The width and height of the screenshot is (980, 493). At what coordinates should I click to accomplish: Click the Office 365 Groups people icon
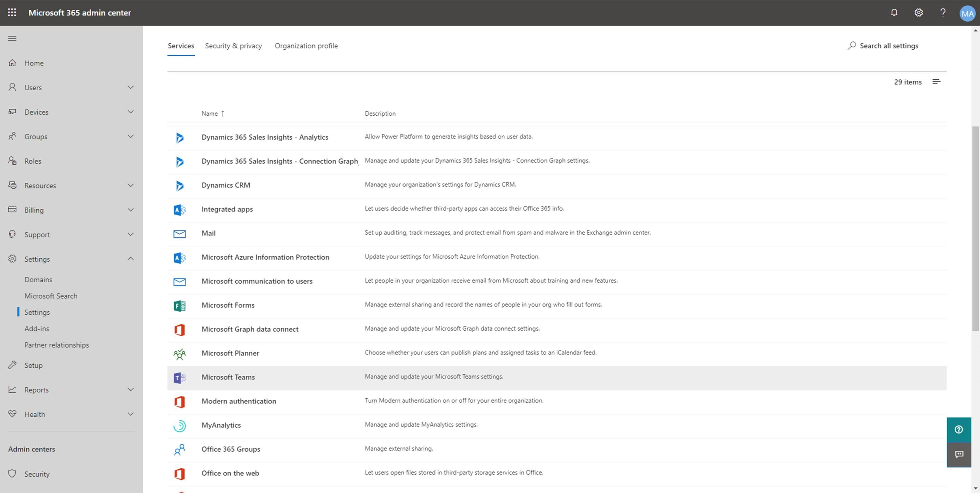[179, 449]
